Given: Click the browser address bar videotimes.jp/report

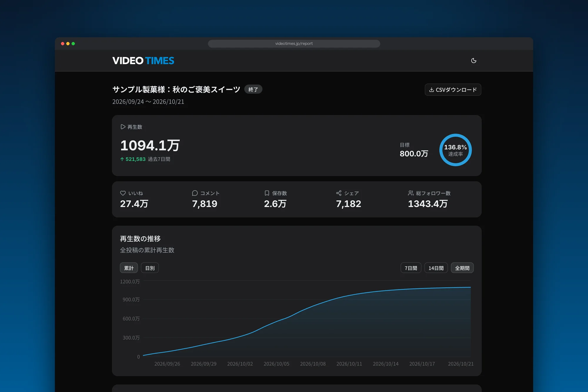Looking at the screenshot, I should [x=294, y=43].
